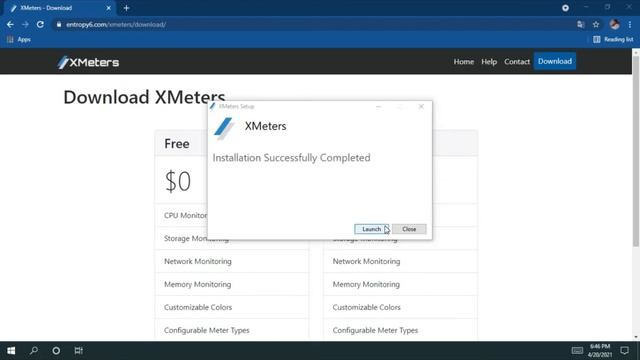
Task: Open the Home page in site navigation
Action: 464,62
